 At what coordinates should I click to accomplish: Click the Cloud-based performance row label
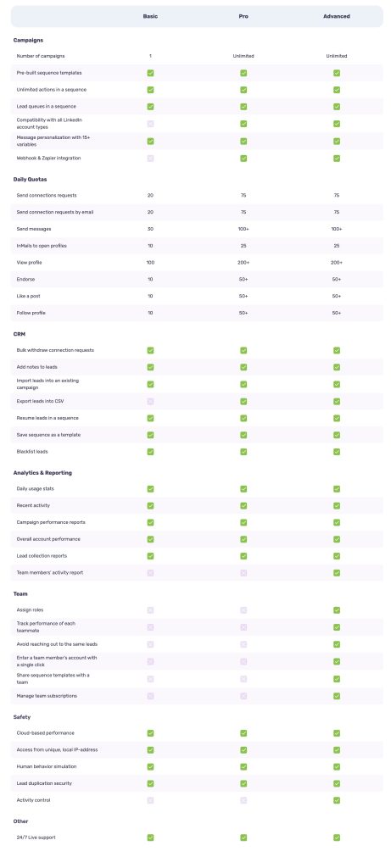[x=46, y=733]
